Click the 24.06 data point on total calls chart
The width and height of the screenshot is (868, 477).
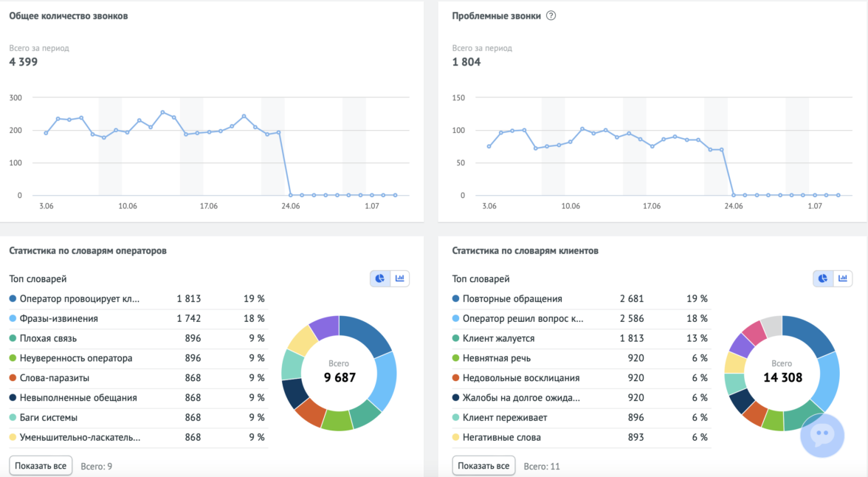[x=290, y=195]
